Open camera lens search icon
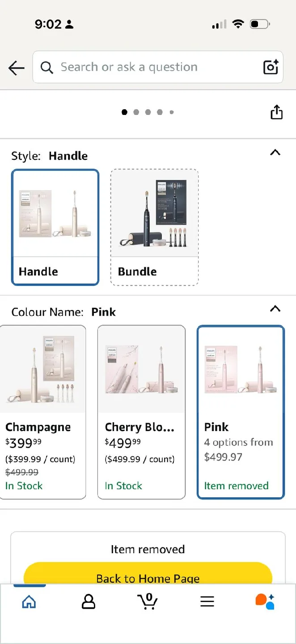This screenshot has height=644, width=296. coord(271,67)
